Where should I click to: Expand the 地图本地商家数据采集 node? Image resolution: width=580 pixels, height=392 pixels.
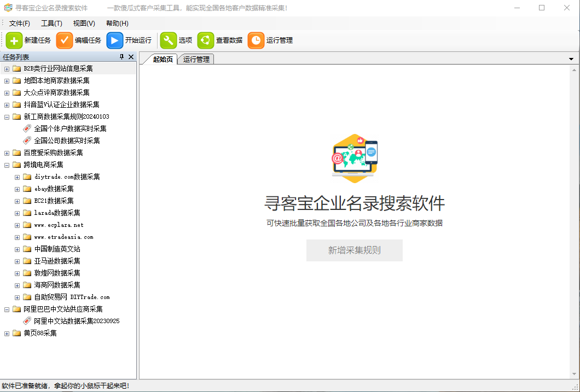(7, 81)
